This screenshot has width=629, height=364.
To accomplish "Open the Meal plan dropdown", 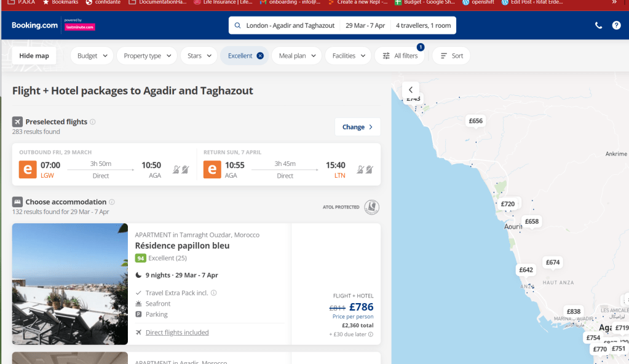I will pos(297,56).
